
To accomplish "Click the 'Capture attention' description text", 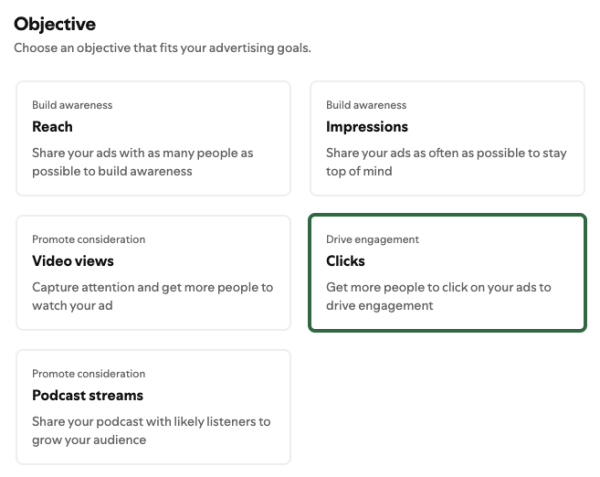I will (x=152, y=296).
